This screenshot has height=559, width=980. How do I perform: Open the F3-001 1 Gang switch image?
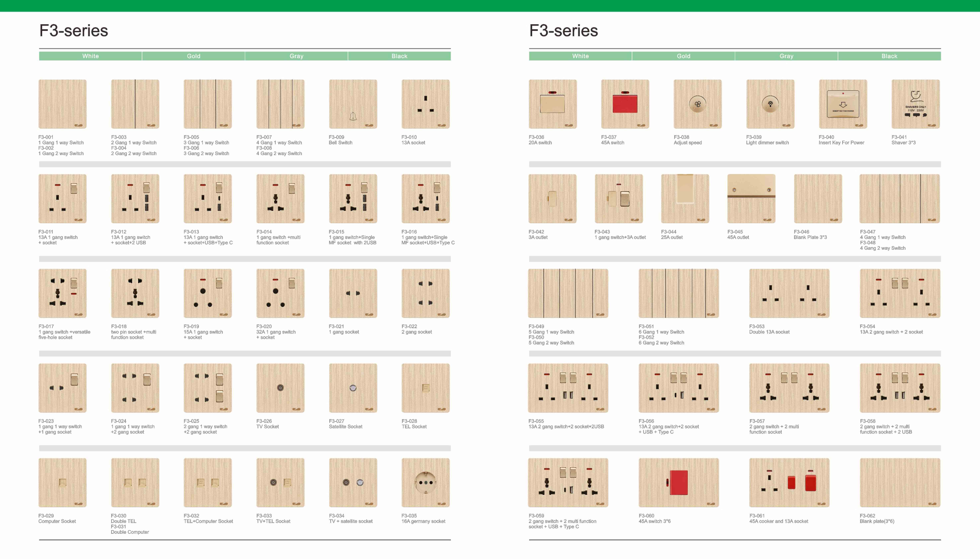[x=63, y=104]
